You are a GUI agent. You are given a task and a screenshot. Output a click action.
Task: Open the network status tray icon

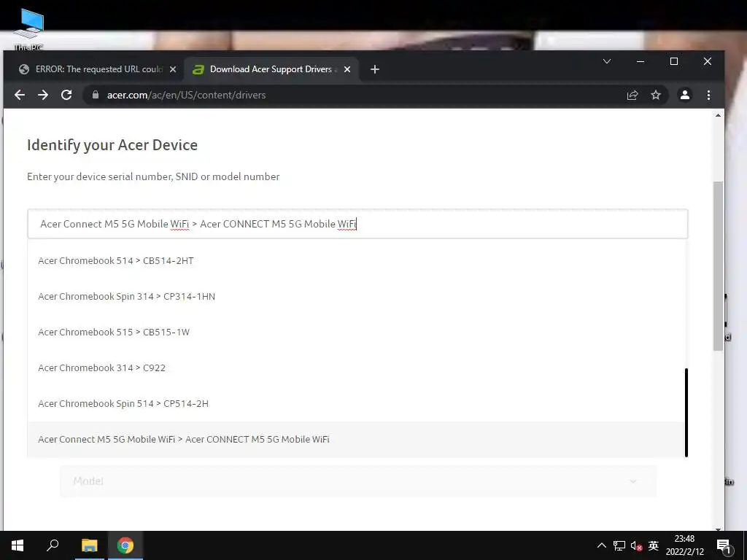tap(619, 545)
